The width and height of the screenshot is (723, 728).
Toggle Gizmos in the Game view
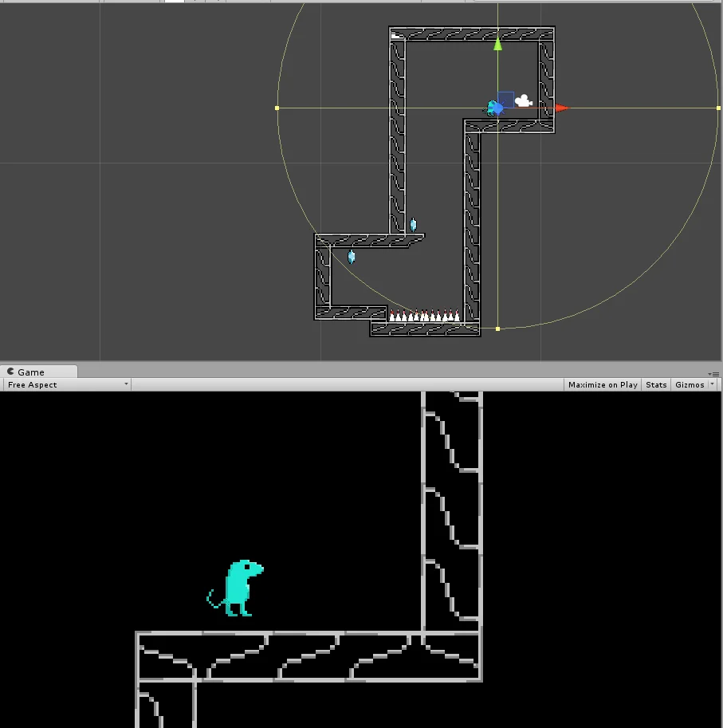[x=690, y=384]
